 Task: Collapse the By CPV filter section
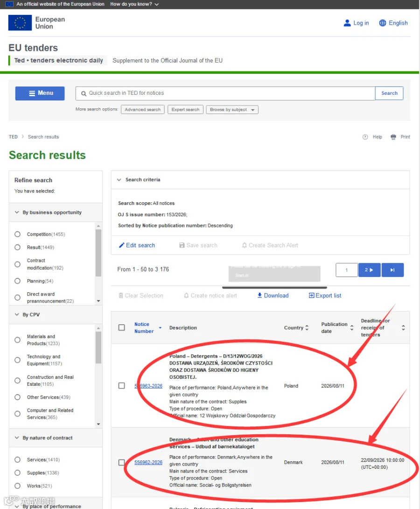tap(17, 315)
